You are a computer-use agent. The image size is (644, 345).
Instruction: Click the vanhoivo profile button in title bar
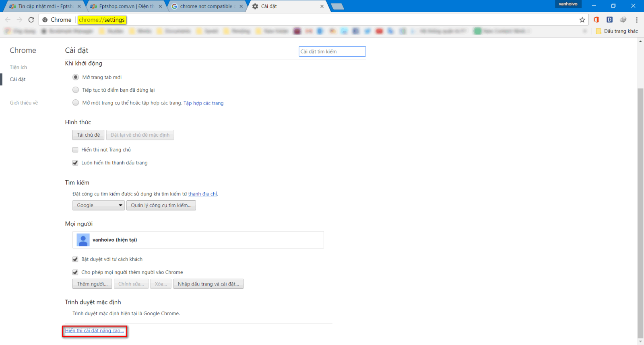pyautogui.click(x=568, y=4)
